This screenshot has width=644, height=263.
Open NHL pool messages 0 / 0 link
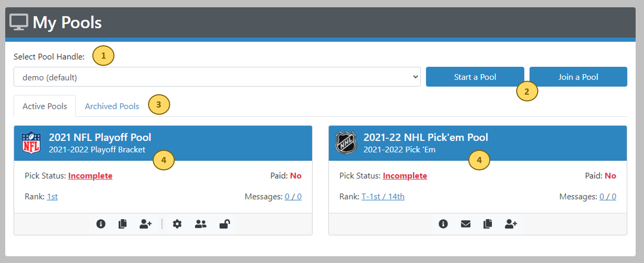coord(607,197)
